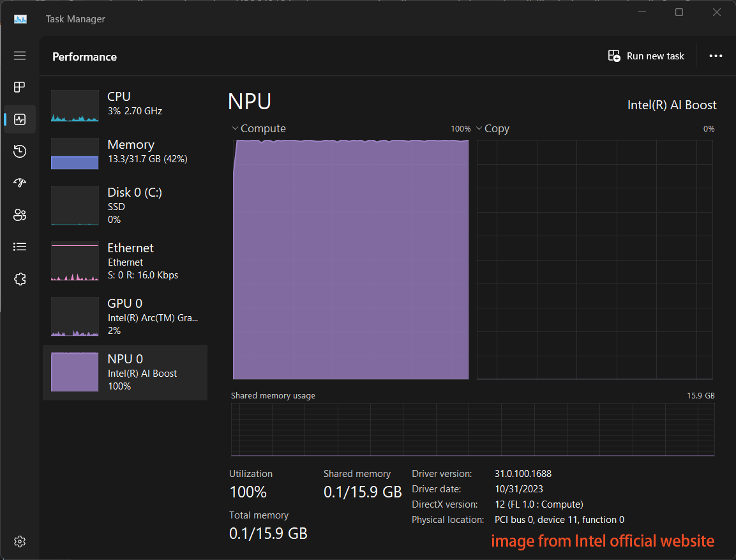
Task: Open the Processes page icon
Action: [20, 87]
